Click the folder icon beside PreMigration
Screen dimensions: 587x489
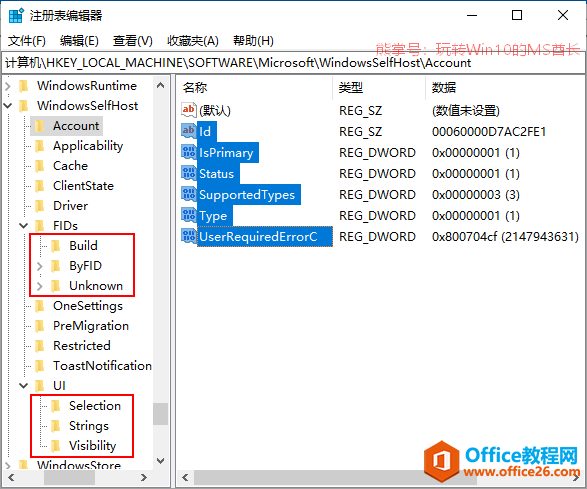[x=40, y=326]
